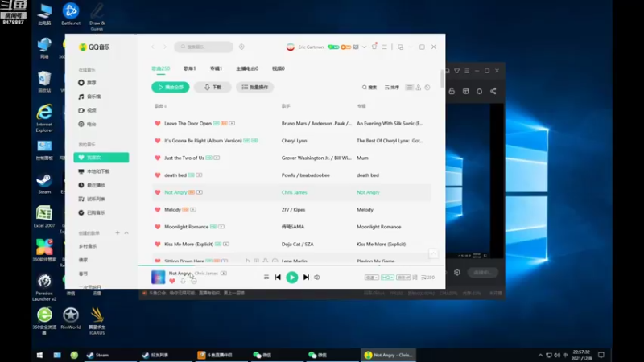
Task: Open the sort options
Action: (x=392, y=88)
